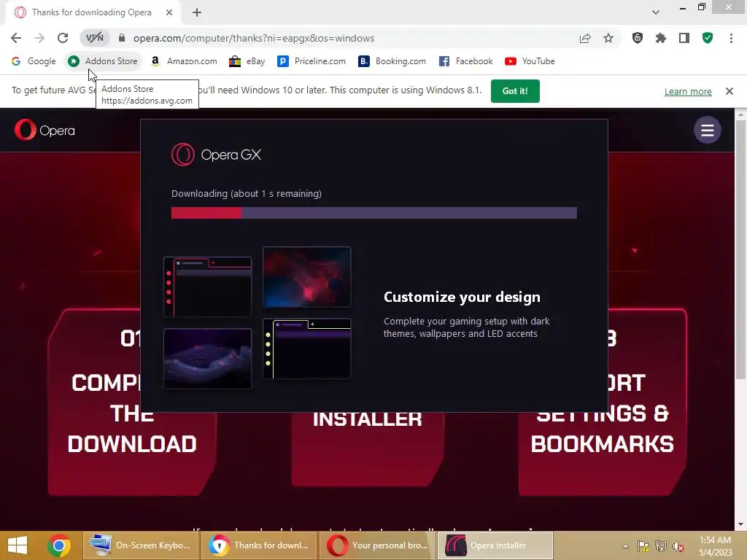Select the red-accent dark theme thumbnail
This screenshot has height=560, width=747.
coord(208,287)
